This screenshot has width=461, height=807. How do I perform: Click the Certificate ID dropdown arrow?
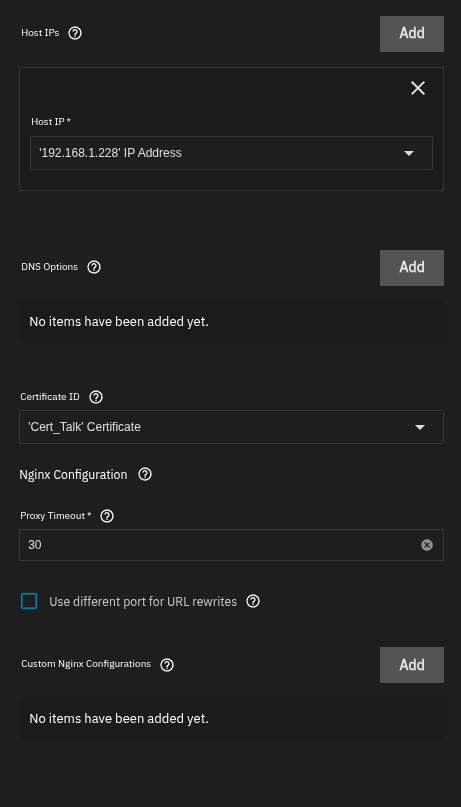[x=420, y=427]
